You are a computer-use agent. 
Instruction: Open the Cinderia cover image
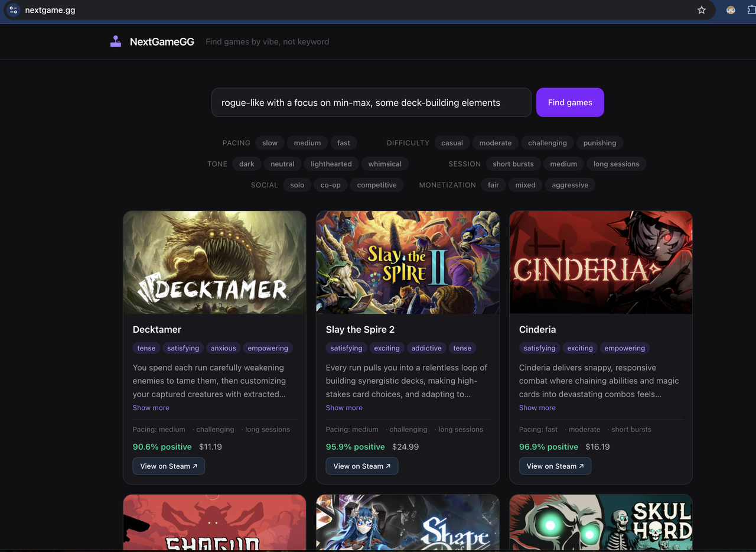click(601, 262)
